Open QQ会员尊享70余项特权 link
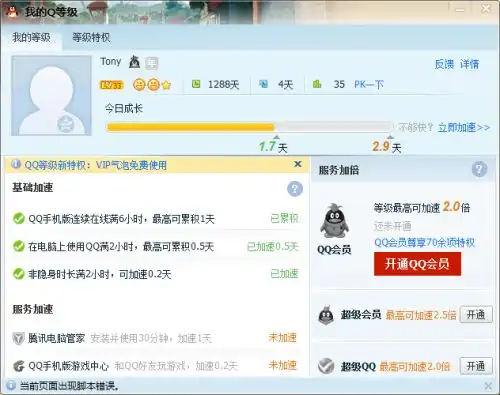 pyautogui.click(x=424, y=242)
